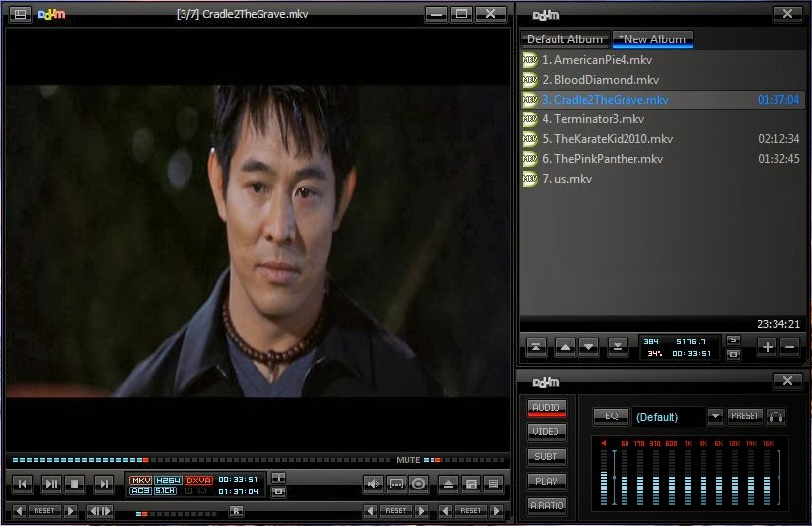
Task: Toggle the DXVA indicator
Action: point(199,480)
